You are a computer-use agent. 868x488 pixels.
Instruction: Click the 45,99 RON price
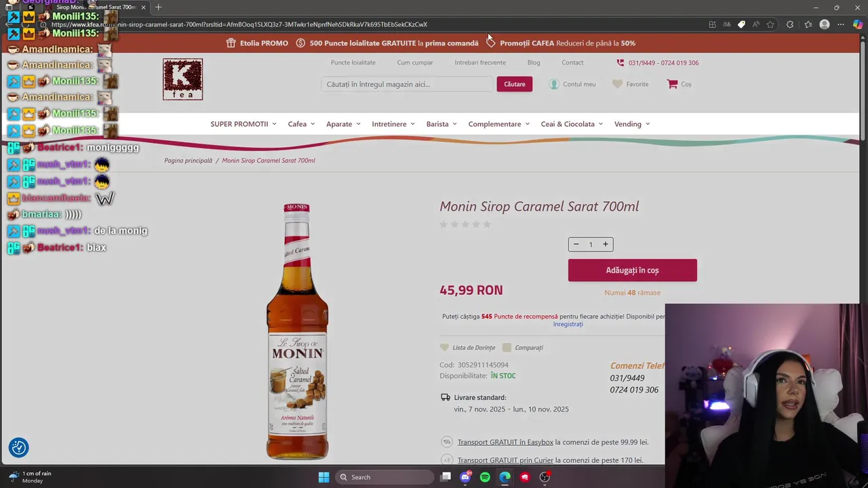(x=471, y=290)
